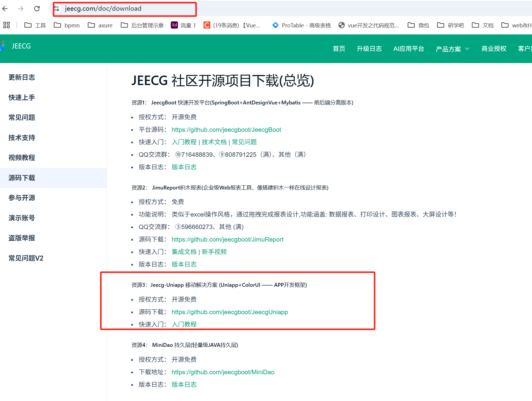This screenshot has height=401, width=532.
Task: Open the bpmn bookmark folder
Action: tap(67, 25)
